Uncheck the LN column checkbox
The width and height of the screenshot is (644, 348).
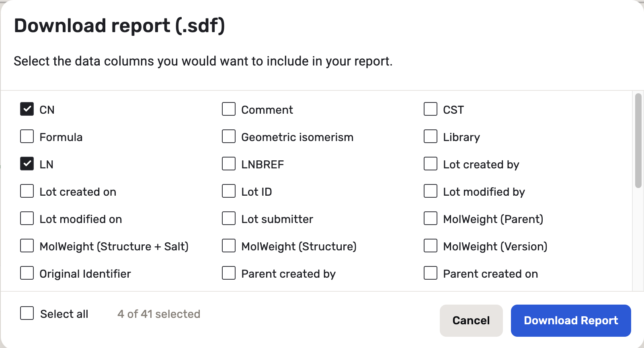point(27,164)
